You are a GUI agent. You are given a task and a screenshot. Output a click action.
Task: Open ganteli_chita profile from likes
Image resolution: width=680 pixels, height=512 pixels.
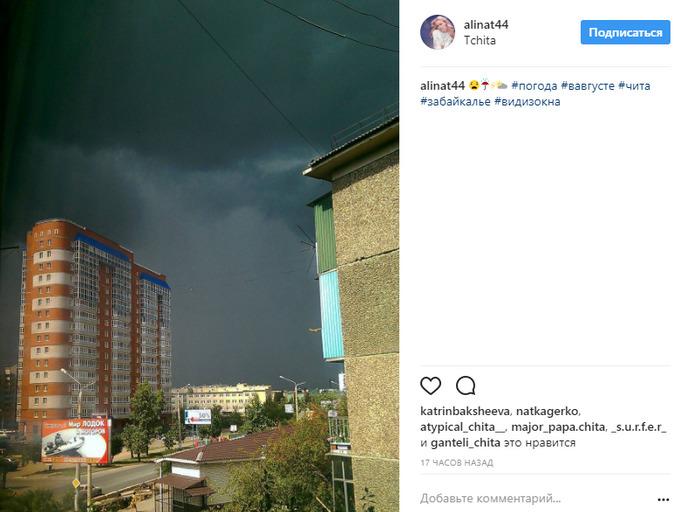465,443
